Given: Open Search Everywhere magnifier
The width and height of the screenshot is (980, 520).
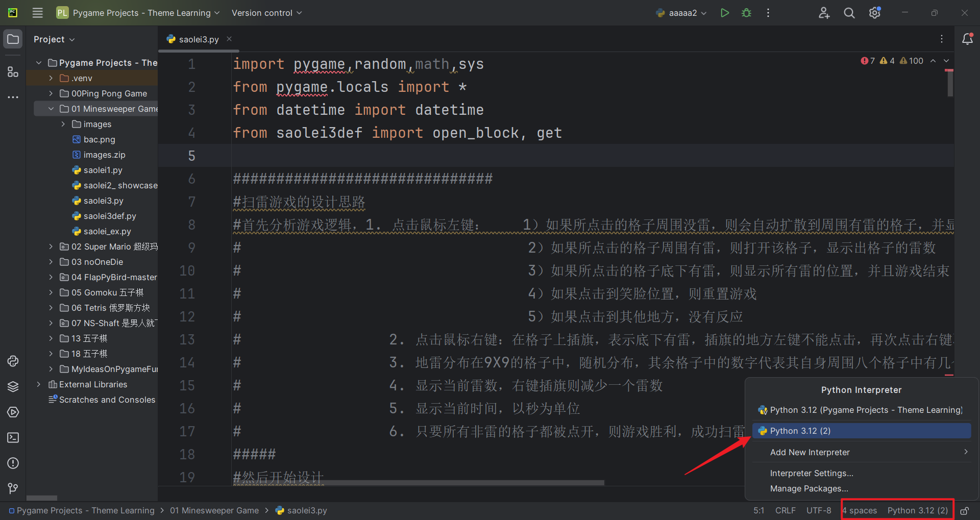Looking at the screenshot, I should click(849, 13).
